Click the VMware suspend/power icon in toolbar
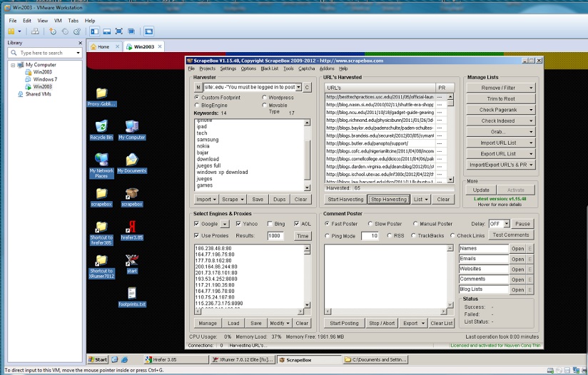588x375 pixels. (11, 31)
